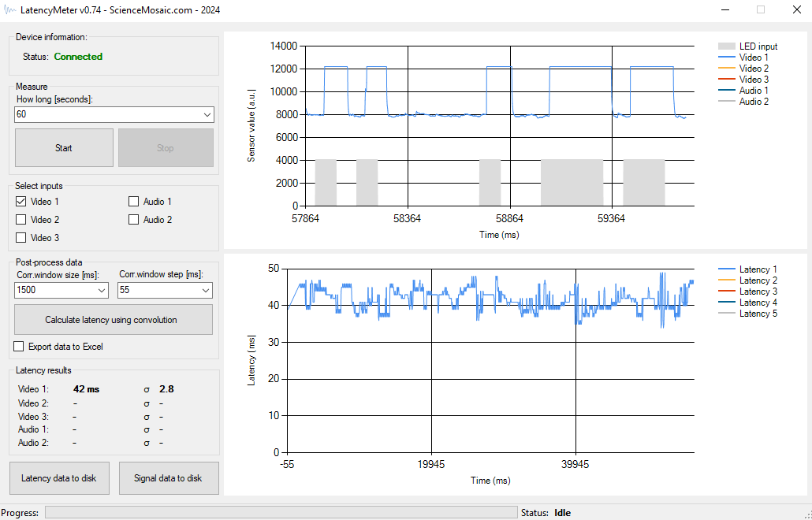This screenshot has width=812, height=520.
Task: Click the LatencyMeter app icon in title bar
Action: point(9,9)
